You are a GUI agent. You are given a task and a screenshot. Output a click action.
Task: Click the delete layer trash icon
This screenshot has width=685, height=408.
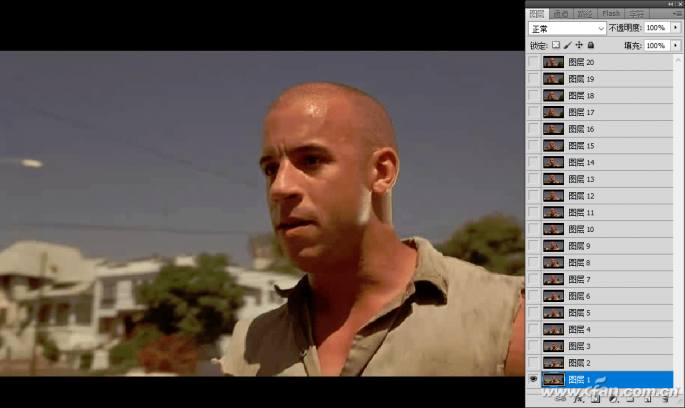(664, 399)
